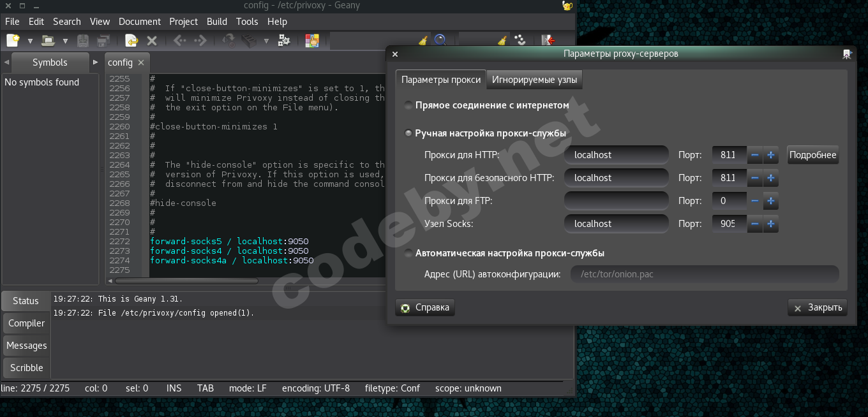Select Прямое соединение с интернетом radio
The image size is (868, 417).
coord(408,105)
